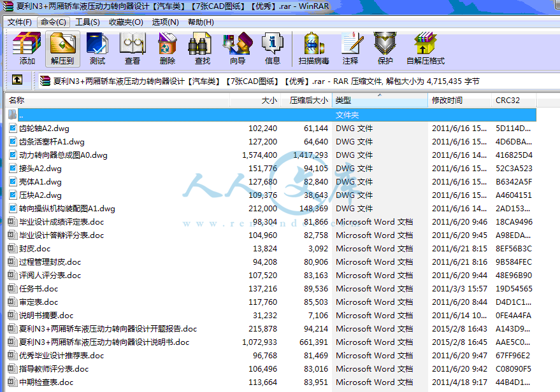Select the 设计说明书.doc file
Viewport: 560px width, 392px height.
104,342
